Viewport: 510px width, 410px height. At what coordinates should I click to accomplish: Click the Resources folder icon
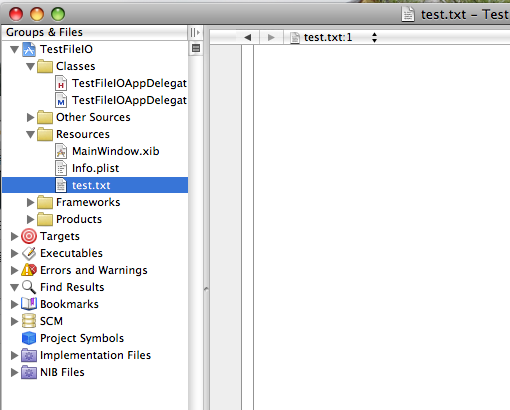(x=45, y=134)
